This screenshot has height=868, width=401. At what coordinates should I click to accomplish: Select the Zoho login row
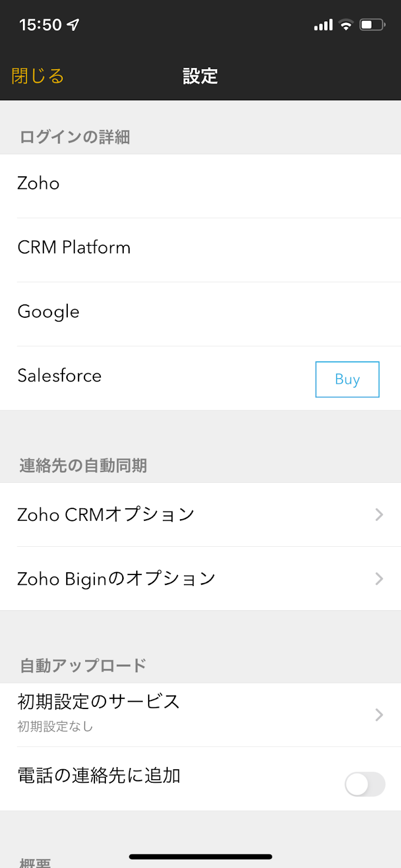point(200,186)
